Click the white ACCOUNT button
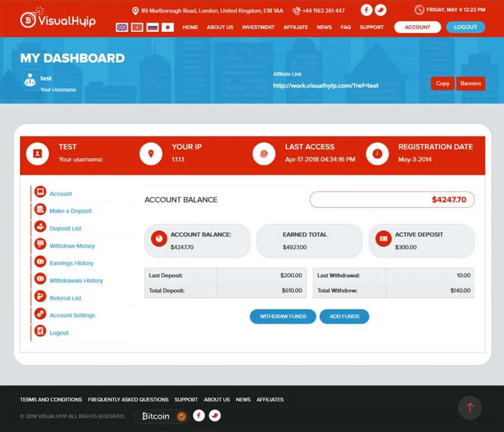This screenshot has height=432, width=504. click(417, 27)
